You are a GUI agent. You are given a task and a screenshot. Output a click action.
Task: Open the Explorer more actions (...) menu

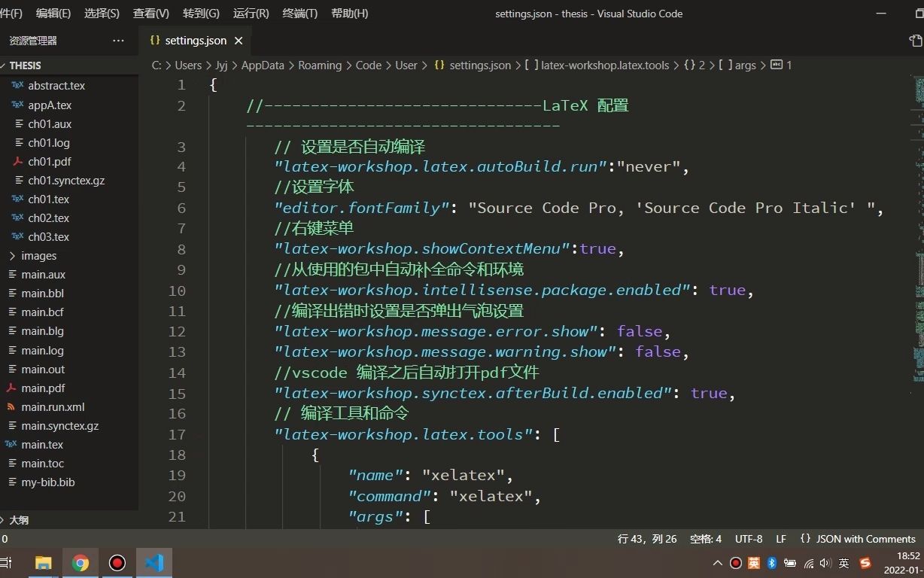[x=118, y=41]
